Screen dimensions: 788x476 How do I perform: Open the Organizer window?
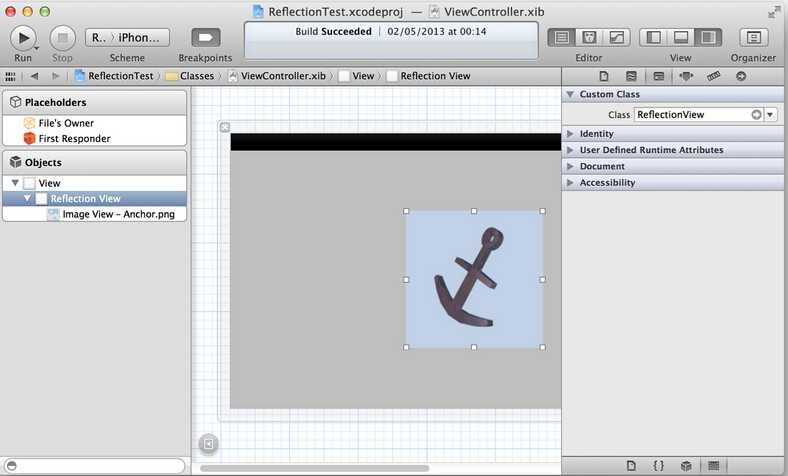coord(753,38)
